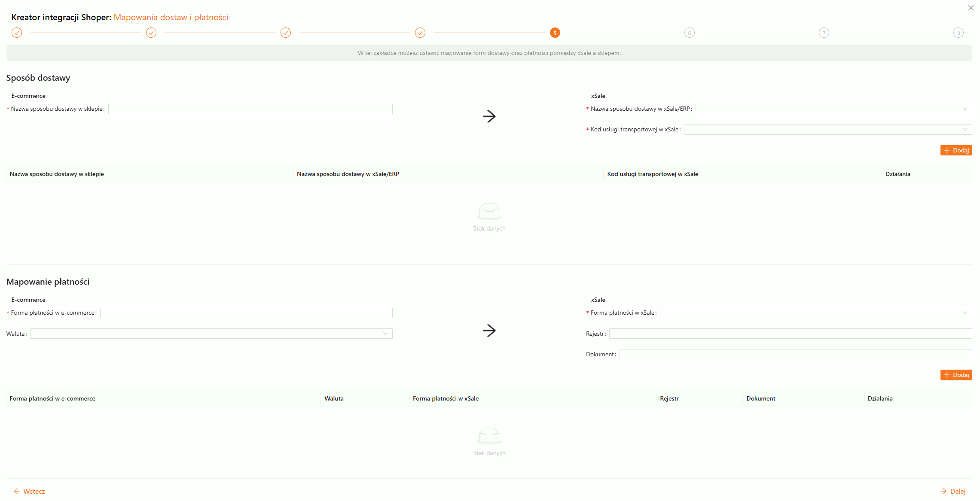
Task: Expand Kod usługi transportowej w xSale dropdown
Action: pyautogui.click(x=827, y=130)
